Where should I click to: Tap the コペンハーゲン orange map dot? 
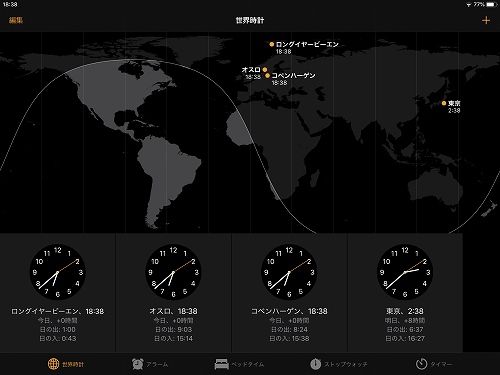point(267,76)
